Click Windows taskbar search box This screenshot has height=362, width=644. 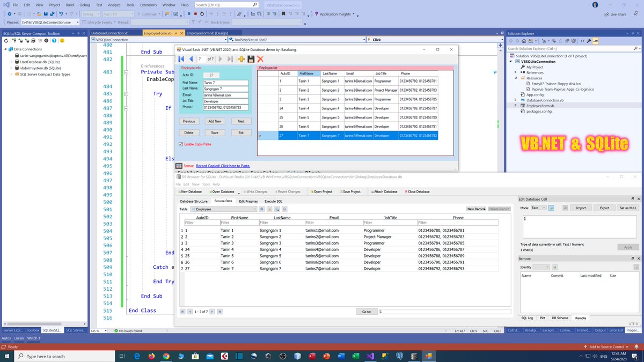pyautogui.click(x=64, y=356)
